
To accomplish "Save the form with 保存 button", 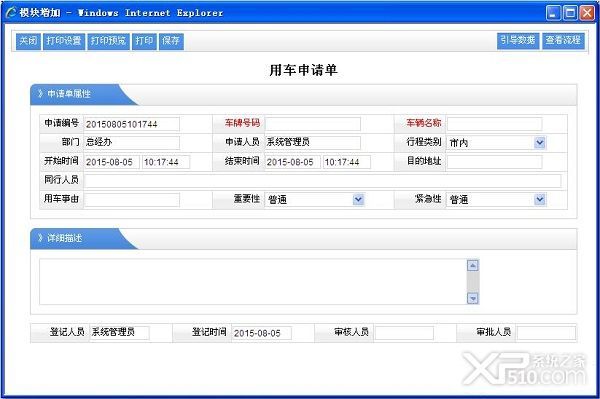I will (171, 41).
